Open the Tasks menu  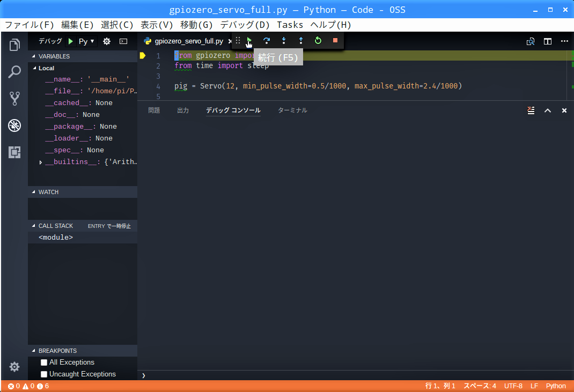point(290,25)
